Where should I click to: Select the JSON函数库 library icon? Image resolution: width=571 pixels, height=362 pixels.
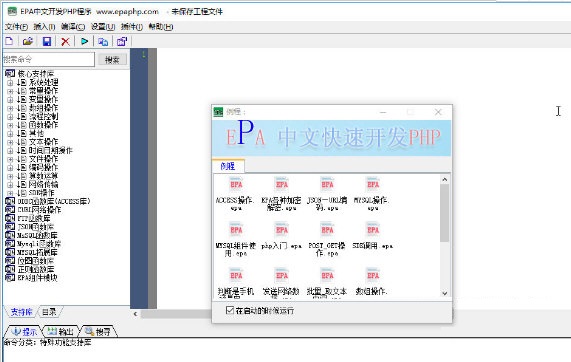[x=10, y=227]
